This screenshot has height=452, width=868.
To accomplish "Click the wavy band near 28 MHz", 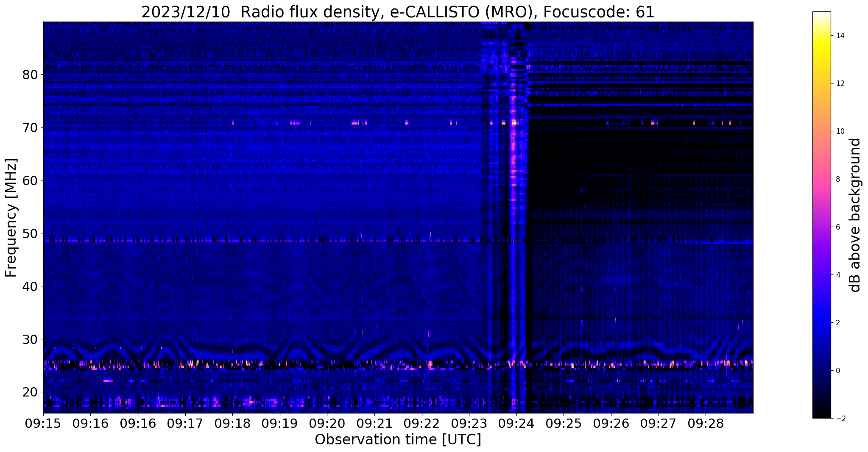I will [398, 350].
